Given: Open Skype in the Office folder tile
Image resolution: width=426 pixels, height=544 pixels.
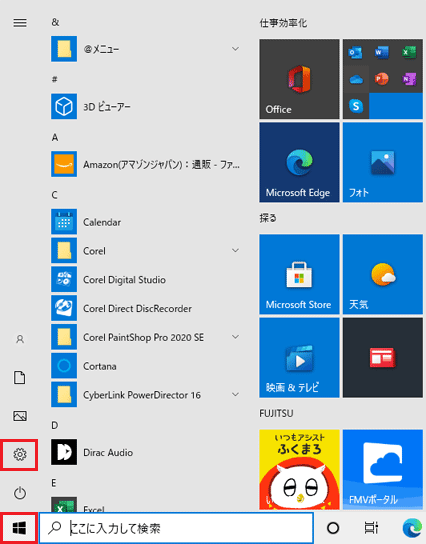Looking at the screenshot, I should (356, 105).
